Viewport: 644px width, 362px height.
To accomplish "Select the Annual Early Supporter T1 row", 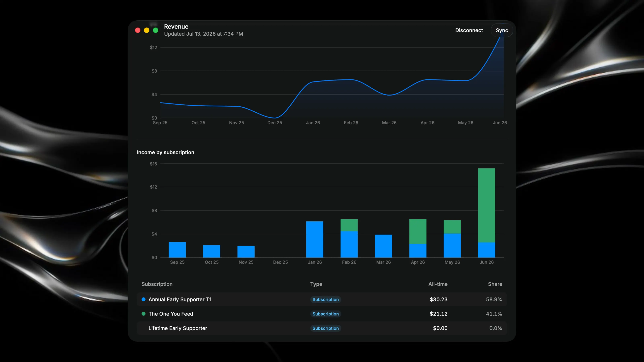I will click(322, 299).
